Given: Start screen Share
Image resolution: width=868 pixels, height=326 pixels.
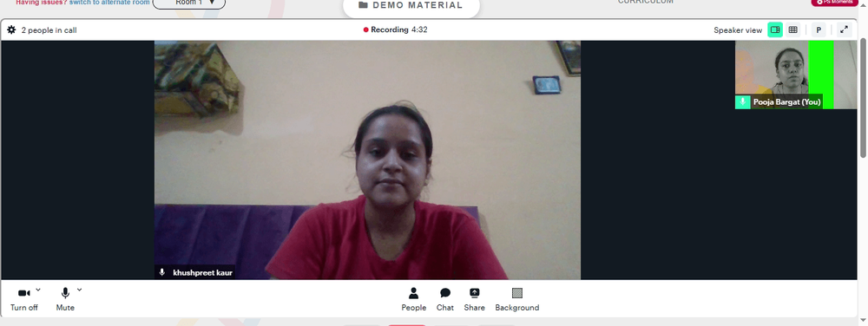Looking at the screenshot, I should (475, 299).
